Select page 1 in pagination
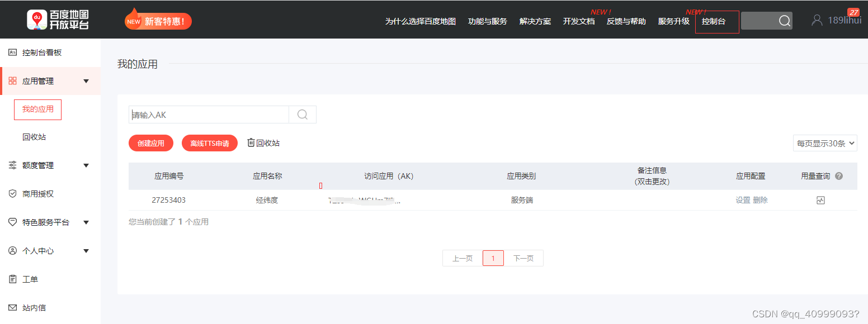 [x=493, y=258]
